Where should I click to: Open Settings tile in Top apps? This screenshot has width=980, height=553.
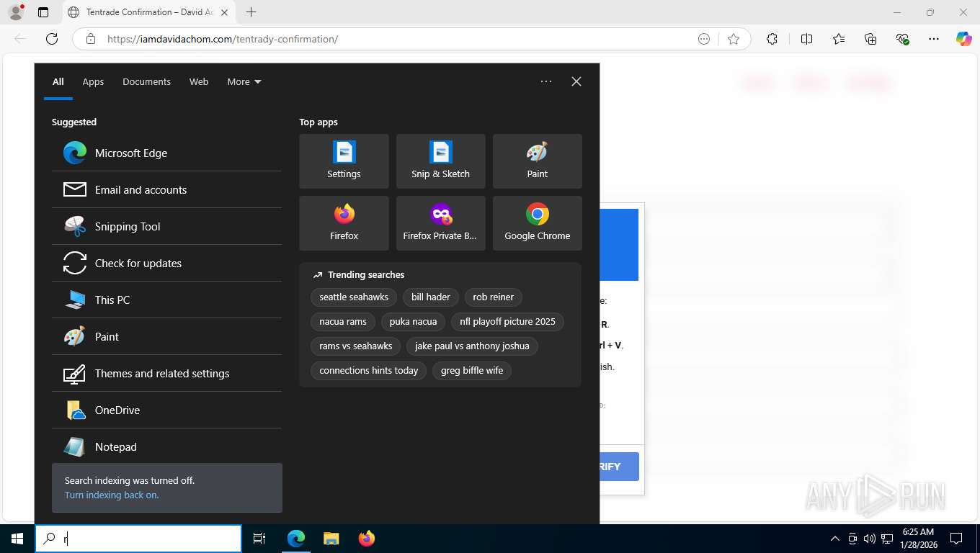coord(344,161)
